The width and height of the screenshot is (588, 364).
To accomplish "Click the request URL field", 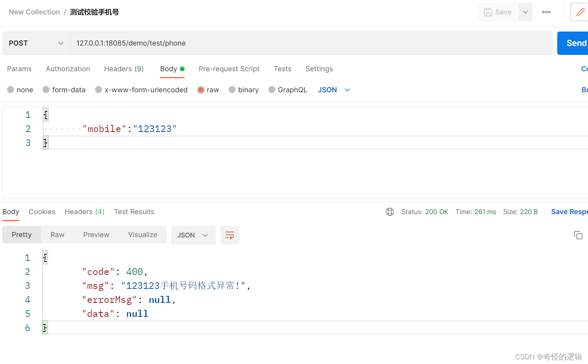I will click(311, 43).
